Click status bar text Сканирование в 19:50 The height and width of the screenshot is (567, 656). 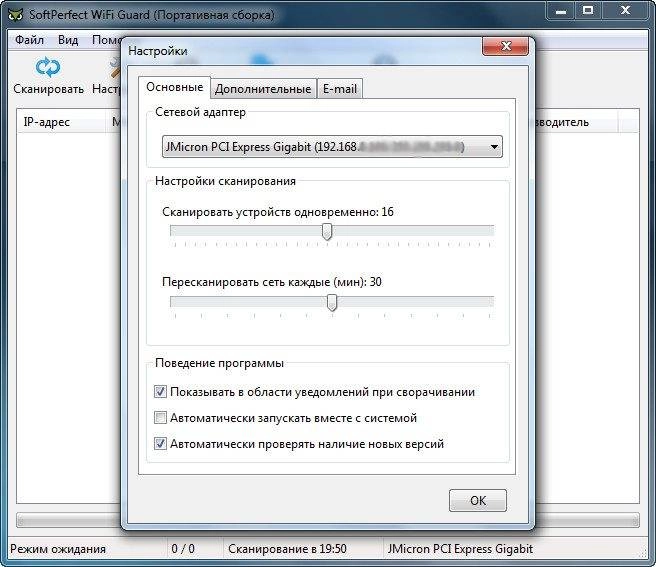tap(287, 549)
